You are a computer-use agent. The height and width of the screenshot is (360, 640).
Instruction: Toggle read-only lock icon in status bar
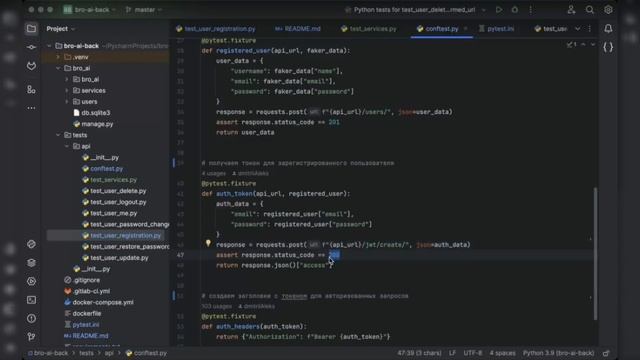pos(606,353)
